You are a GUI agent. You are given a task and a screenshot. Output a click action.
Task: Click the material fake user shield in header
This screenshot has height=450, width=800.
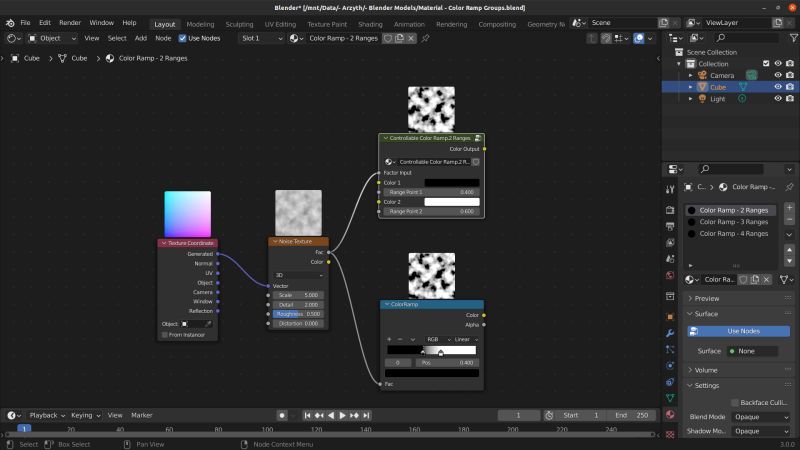pyautogui.click(x=388, y=38)
